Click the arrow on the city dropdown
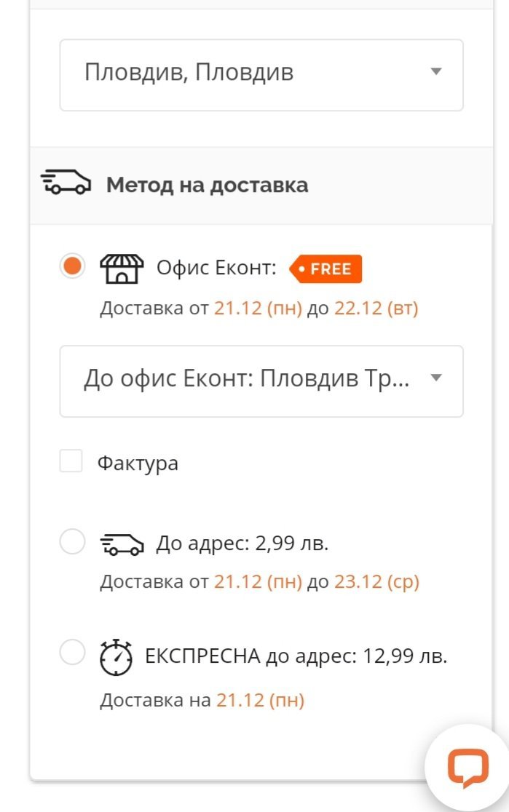 [436, 71]
